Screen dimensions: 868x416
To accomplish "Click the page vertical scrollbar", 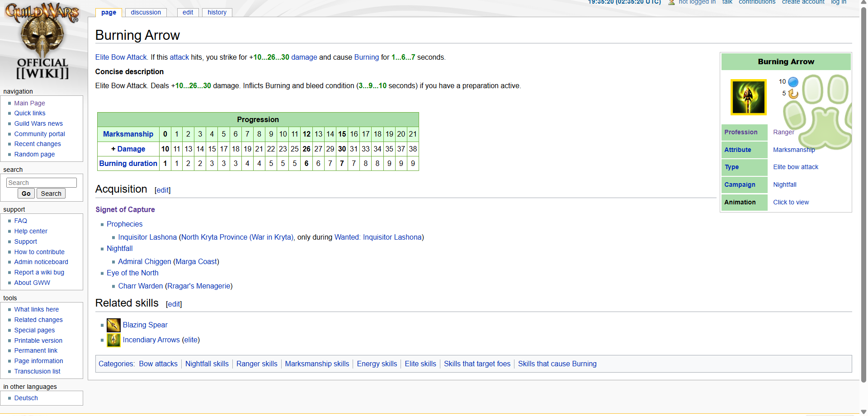I will coord(863,194).
